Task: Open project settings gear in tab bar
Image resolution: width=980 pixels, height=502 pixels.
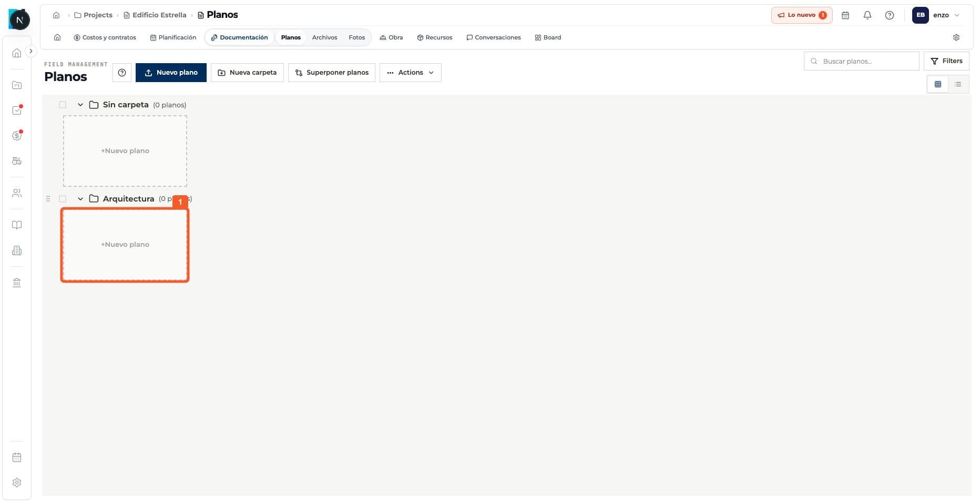Action: click(x=956, y=37)
